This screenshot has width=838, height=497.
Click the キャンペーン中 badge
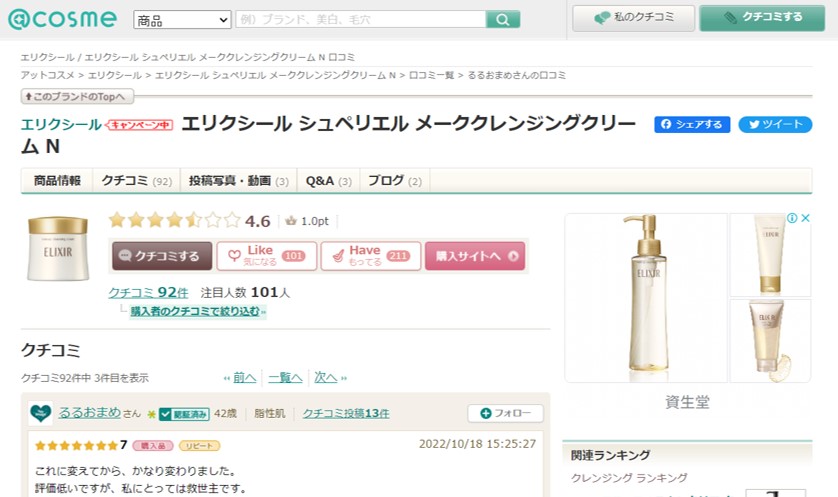[x=139, y=125]
